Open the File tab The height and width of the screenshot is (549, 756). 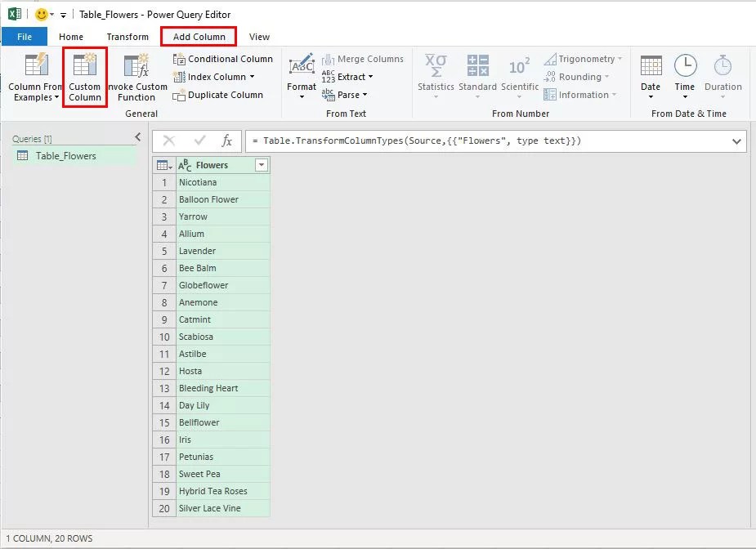[25, 37]
